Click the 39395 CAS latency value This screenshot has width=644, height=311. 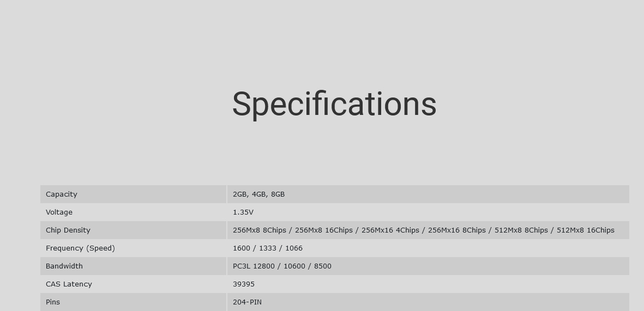pyautogui.click(x=244, y=284)
